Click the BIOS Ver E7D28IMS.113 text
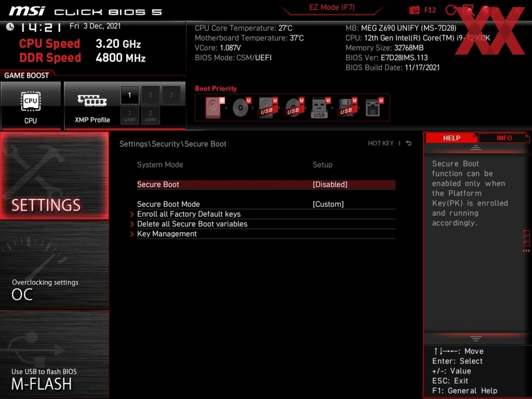This screenshot has width=532, height=399. tap(386, 58)
